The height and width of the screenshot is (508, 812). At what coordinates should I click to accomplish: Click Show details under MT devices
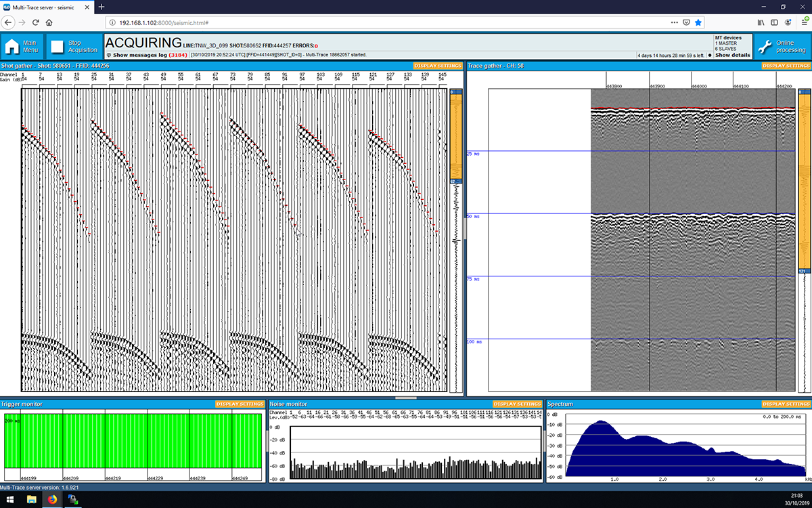click(733, 55)
